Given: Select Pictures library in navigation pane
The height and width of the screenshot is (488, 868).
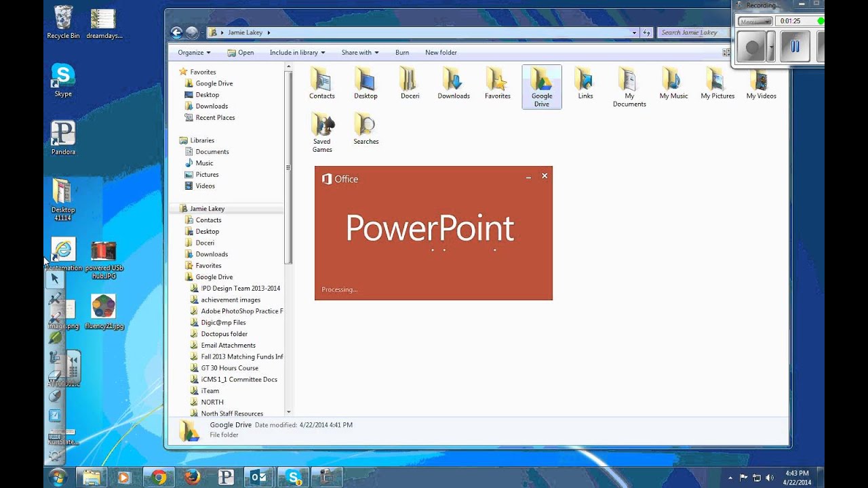Looking at the screenshot, I should (x=207, y=174).
